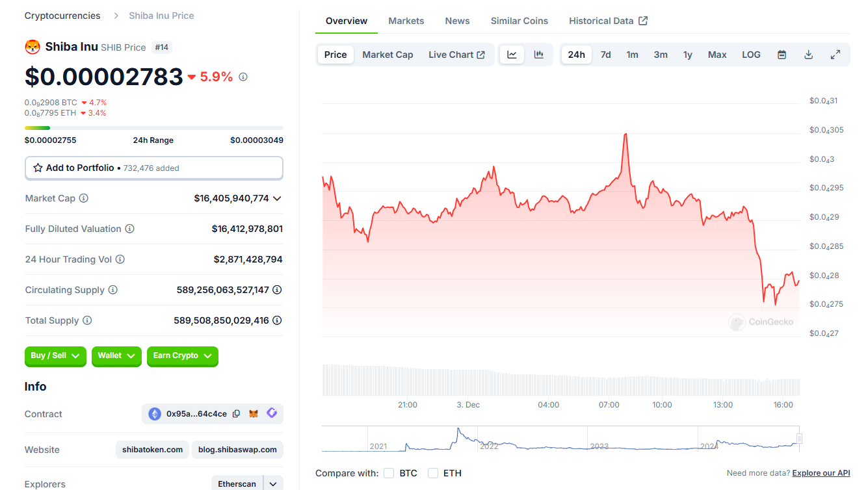The width and height of the screenshot is (868, 490).
Task: Open the Wallet dropdown
Action: click(x=116, y=356)
